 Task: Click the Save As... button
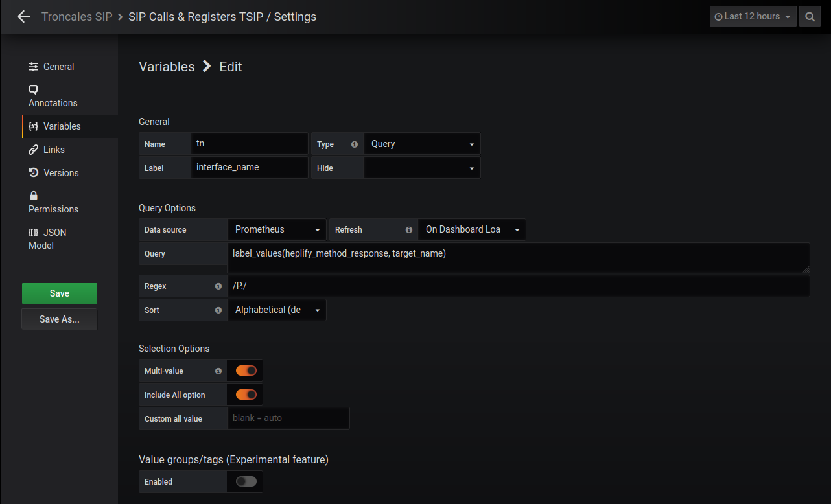[x=60, y=319]
